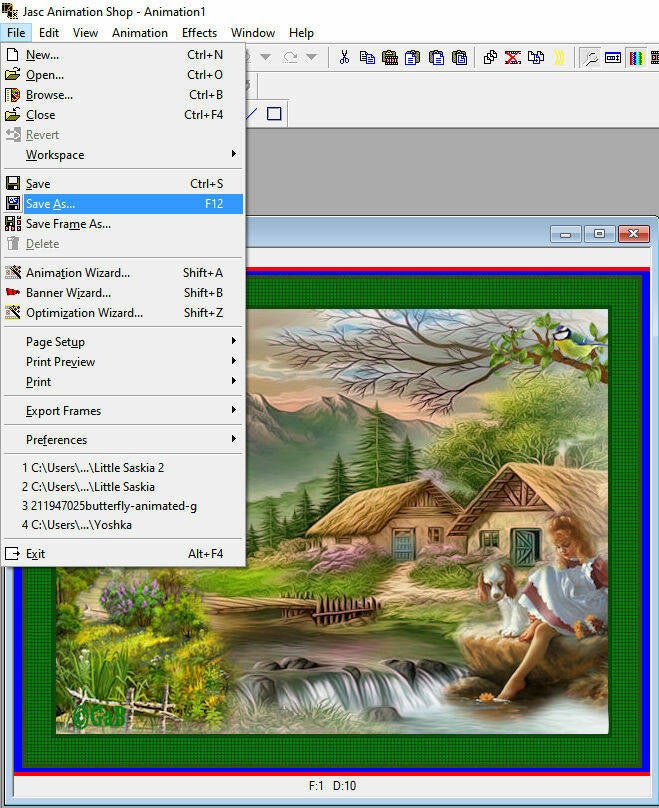659x808 pixels.
Task: Click Save in the File menu
Action: tap(123, 183)
